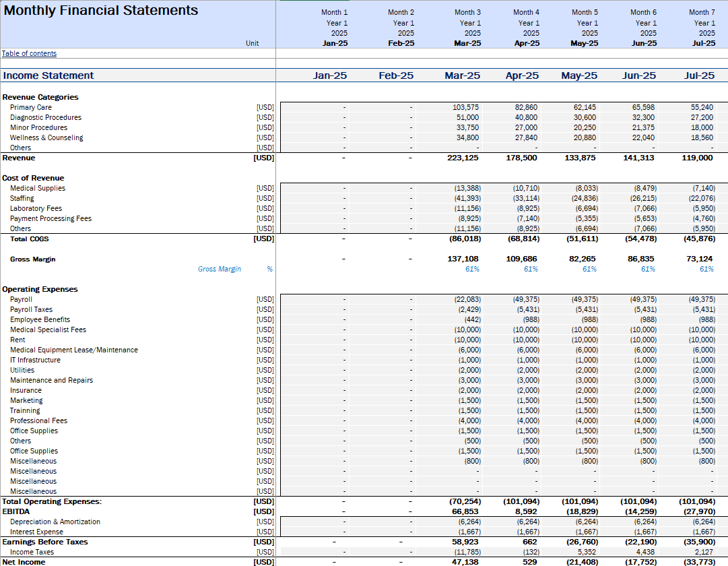
Task: Click total Revenue value for Apr-25
Action: pos(522,158)
